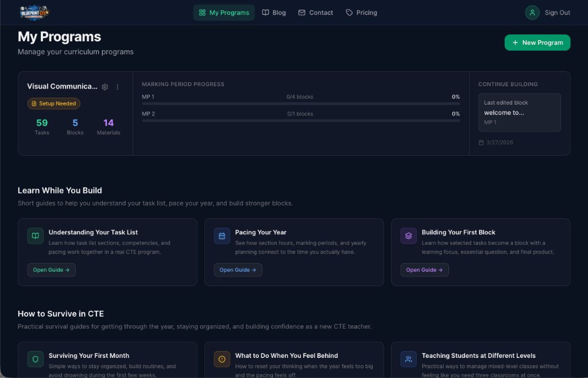Image resolution: width=588 pixels, height=378 pixels.
Task: Open Guide for Pacing Your Year
Action: (238, 269)
